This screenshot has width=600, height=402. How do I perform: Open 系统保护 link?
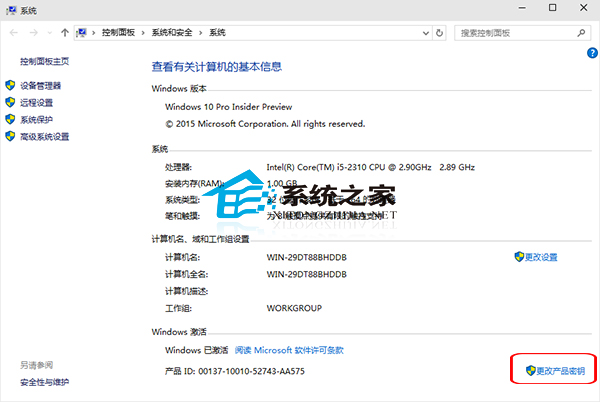pos(36,120)
